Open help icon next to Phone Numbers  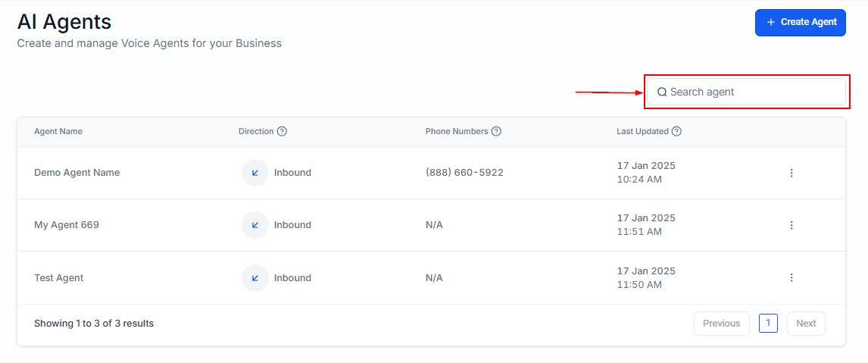(496, 131)
